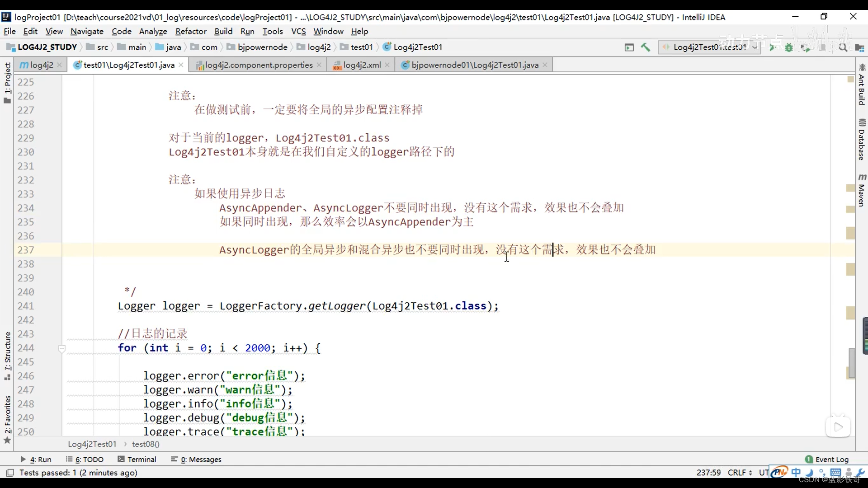This screenshot has width=868, height=488.
Task: Open the Refactor menu
Action: click(191, 31)
